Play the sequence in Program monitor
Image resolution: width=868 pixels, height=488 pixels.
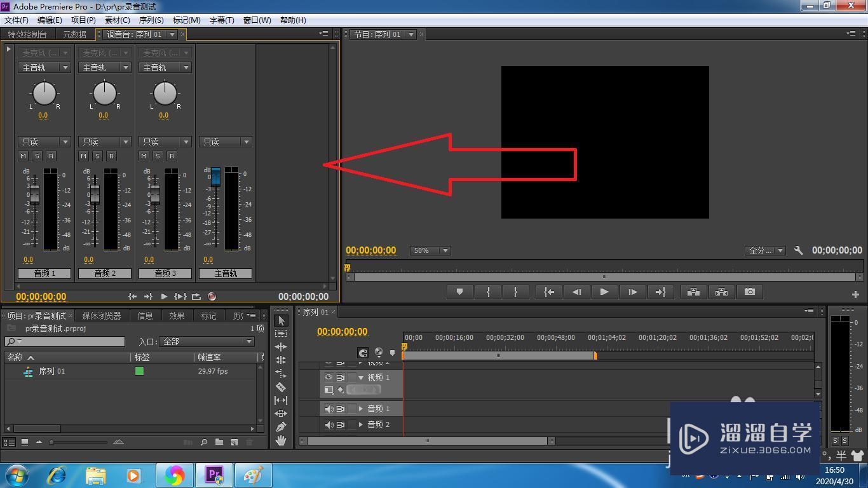[x=604, y=292]
